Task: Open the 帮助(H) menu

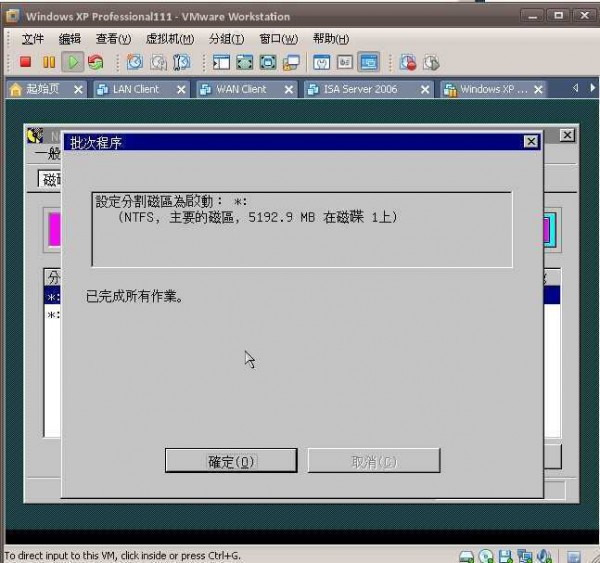Action: click(x=331, y=39)
